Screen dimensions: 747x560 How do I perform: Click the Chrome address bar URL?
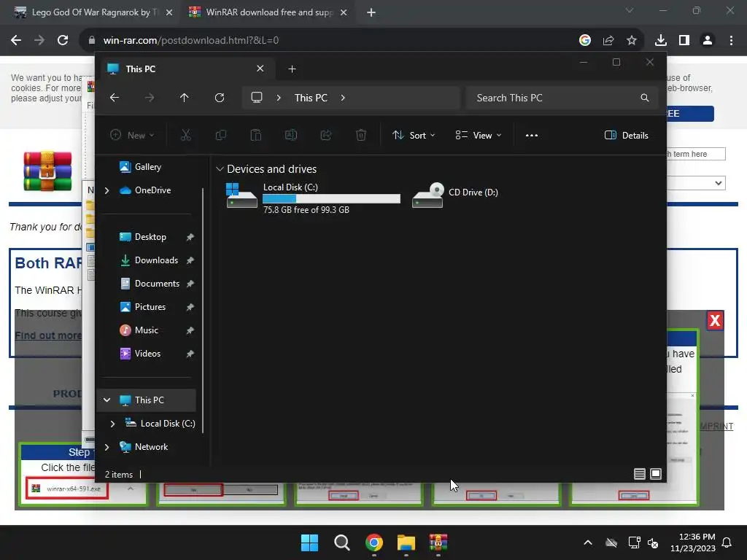[x=190, y=40]
